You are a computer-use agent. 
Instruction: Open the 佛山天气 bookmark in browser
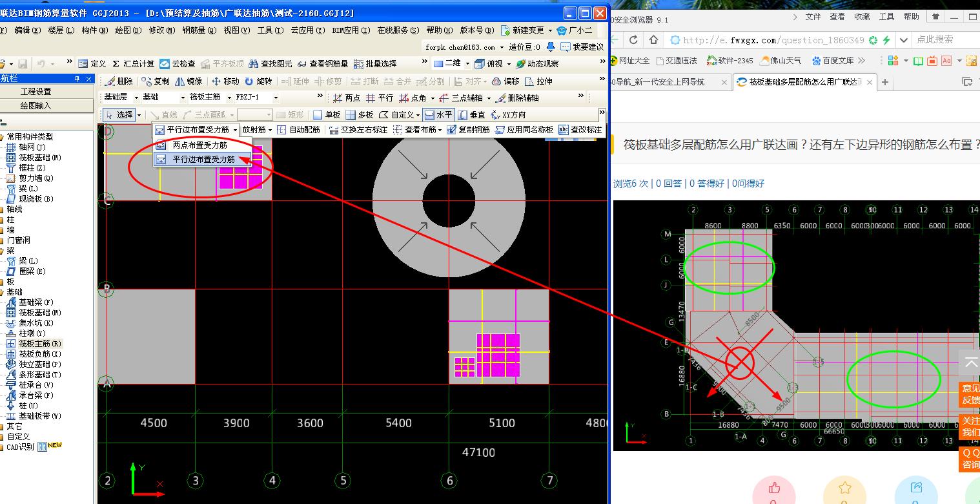coord(781,61)
